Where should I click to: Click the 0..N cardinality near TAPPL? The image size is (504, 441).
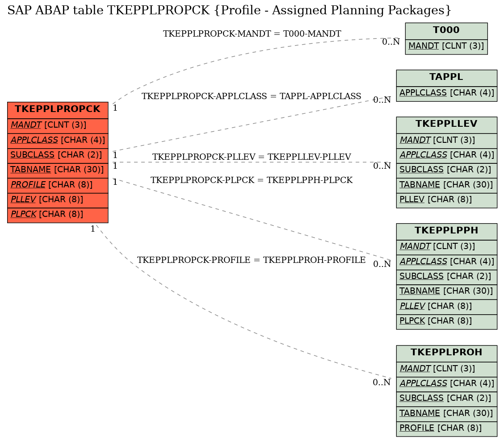coord(382,100)
